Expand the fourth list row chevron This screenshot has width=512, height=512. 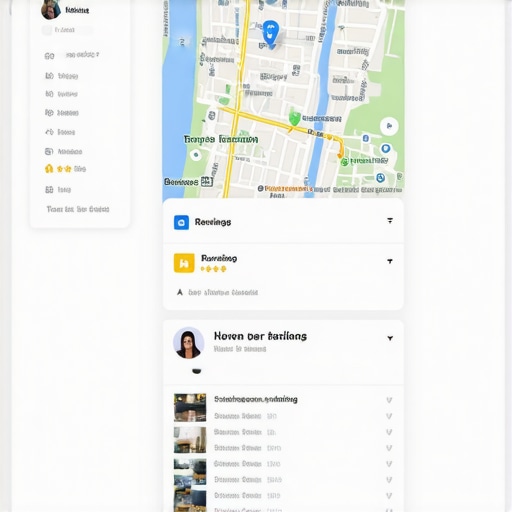[389, 448]
